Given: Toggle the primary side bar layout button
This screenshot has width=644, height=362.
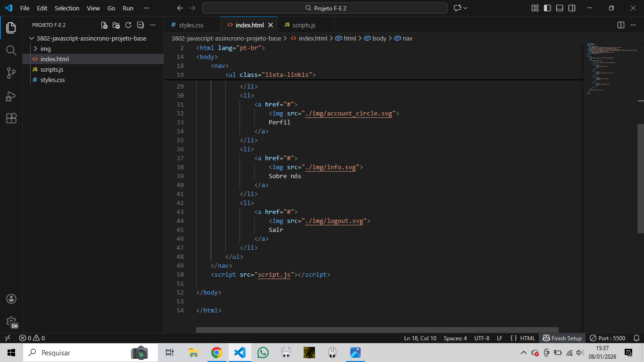Looking at the screenshot, I should (x=547, y=8).
